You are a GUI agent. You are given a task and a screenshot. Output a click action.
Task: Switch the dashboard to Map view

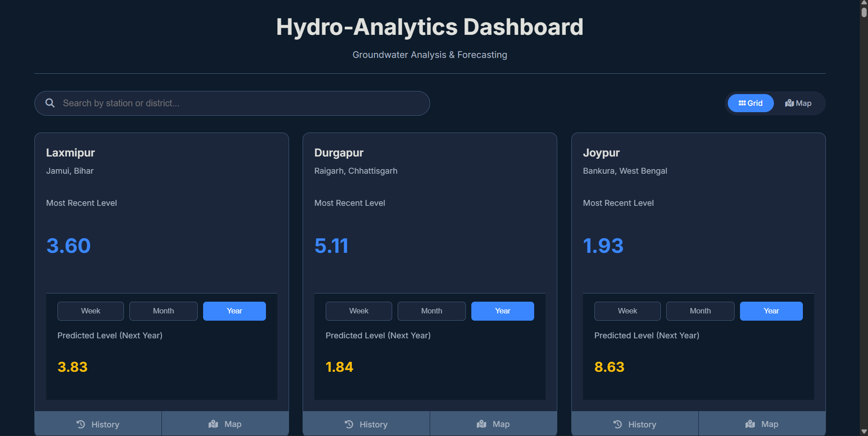pyautogui.click(x=798, y=103)
